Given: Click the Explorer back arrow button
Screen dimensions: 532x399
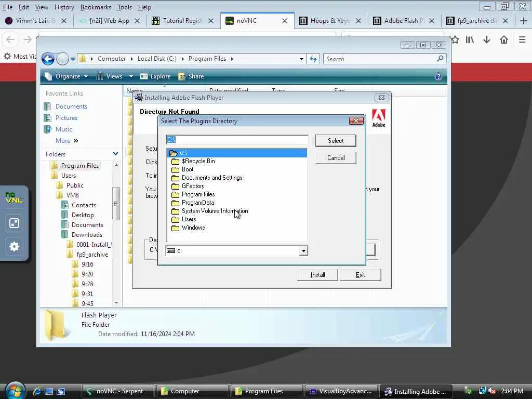Looking at the screenshot, I should [x=48, y=59].
